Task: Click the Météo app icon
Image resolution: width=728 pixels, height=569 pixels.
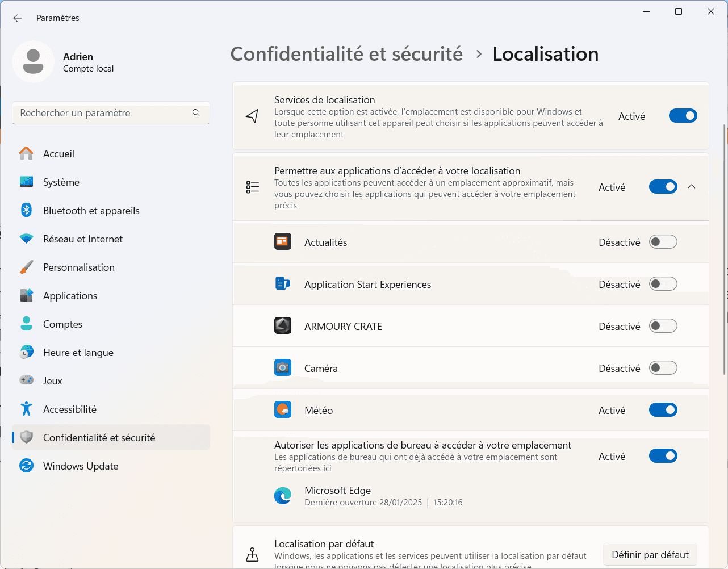Action: click(x=283, y=409)
